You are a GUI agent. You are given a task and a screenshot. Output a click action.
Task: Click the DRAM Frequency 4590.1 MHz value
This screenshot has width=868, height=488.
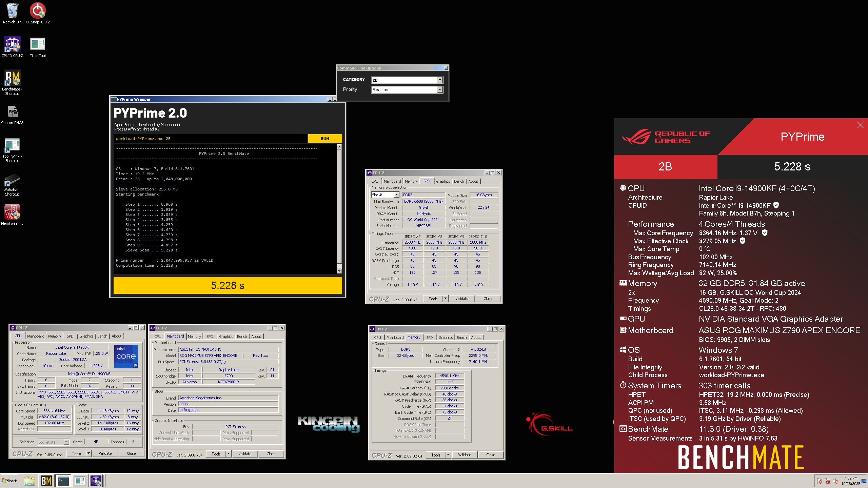point(449,376)
